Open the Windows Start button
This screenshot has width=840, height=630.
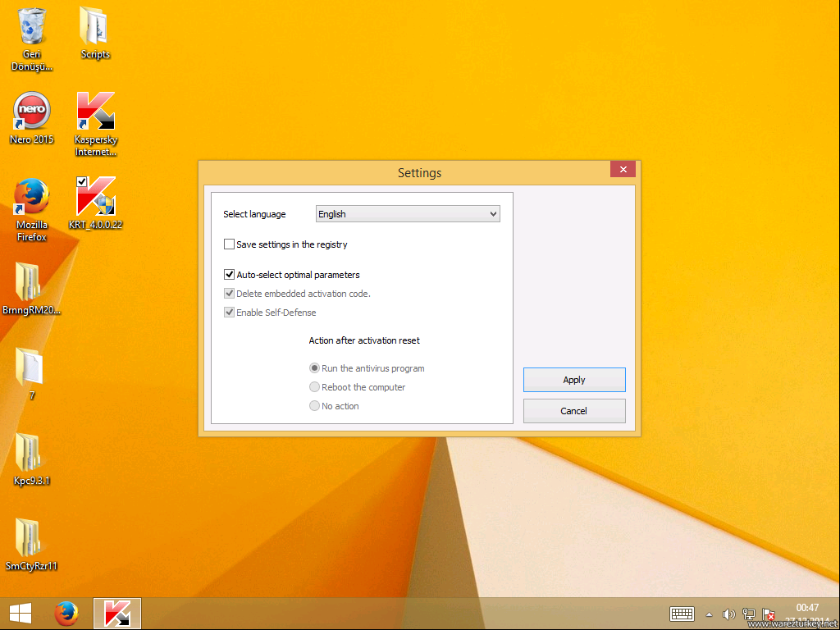coord(21,614)
